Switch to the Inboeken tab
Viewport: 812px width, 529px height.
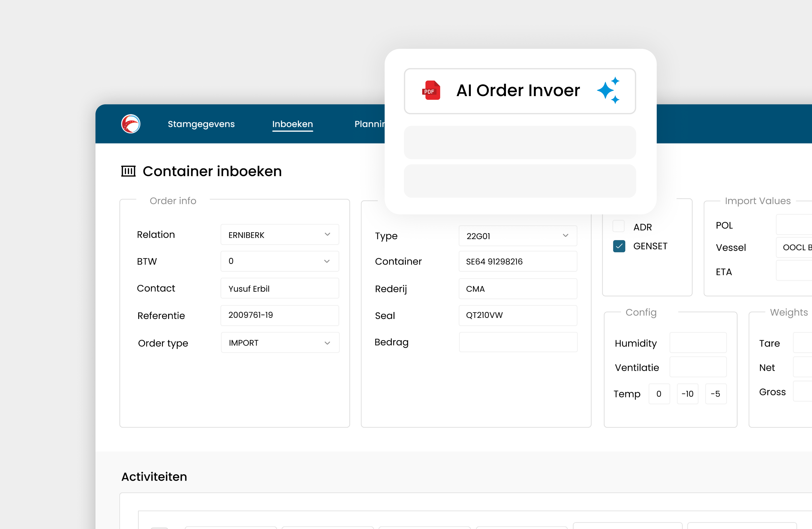(x=292, y=124)
